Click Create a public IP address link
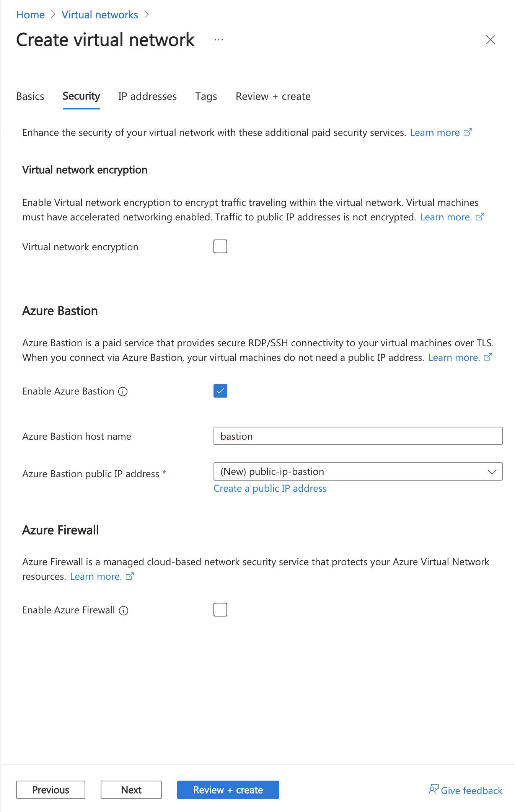The width and height of the screenshot is (515, 812). 270,488
